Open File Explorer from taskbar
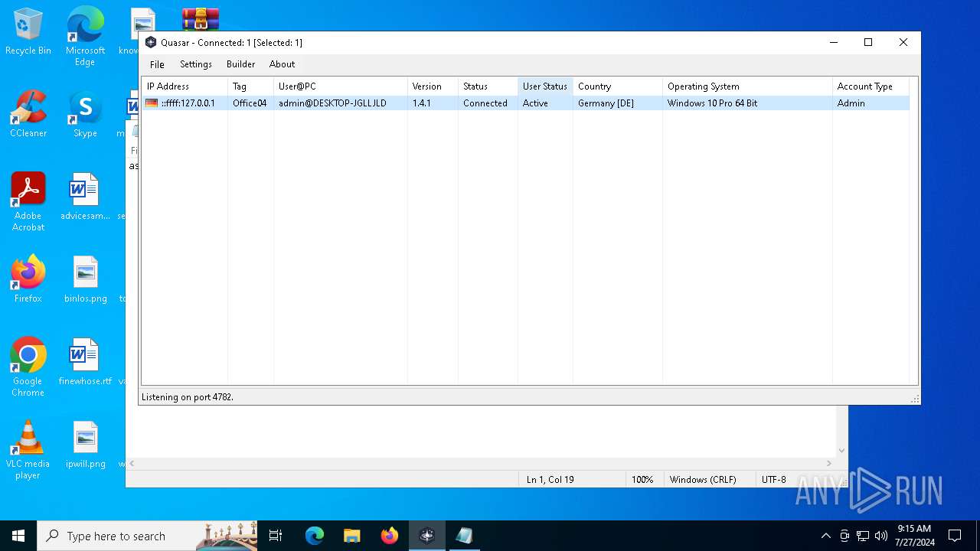Image resolution: width=980 pixels, height=551 pixels. point(351,536)
